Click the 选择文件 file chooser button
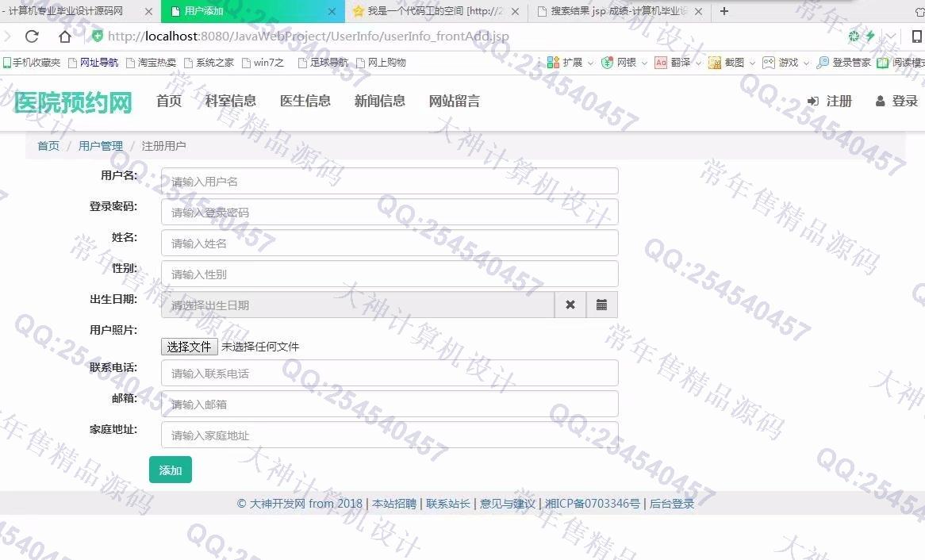Image resolution: width=925 pixels, height=560 pixels. [189, 347]
